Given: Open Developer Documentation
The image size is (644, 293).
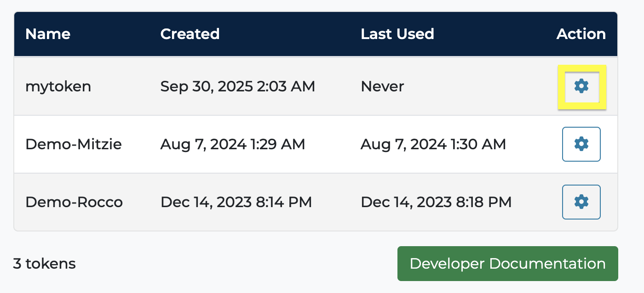Looking at the screenshot, I should 507,264.
